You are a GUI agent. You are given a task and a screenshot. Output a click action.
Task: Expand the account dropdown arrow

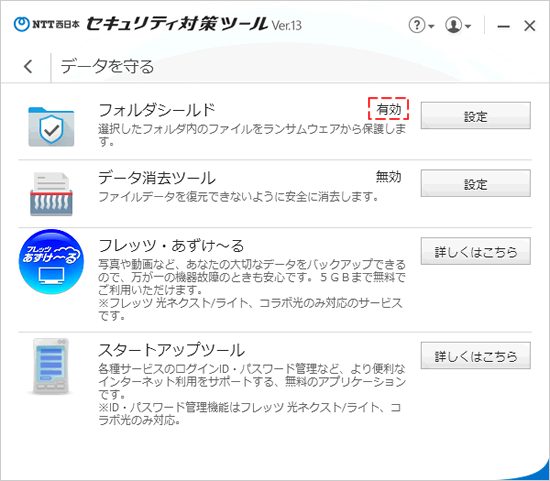tap(468, 26)
